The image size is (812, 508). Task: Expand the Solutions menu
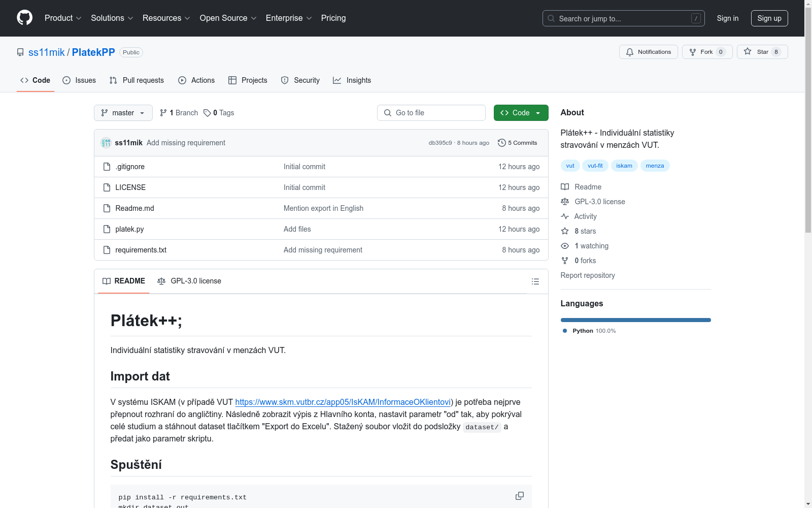coord(112,18)
